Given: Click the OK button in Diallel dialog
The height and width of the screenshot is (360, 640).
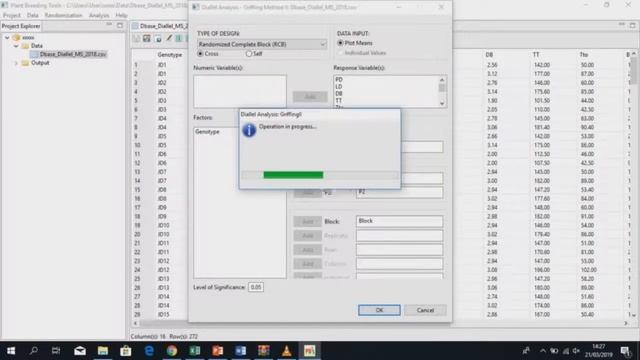Looking at the screenshot, I should (379, 310).
